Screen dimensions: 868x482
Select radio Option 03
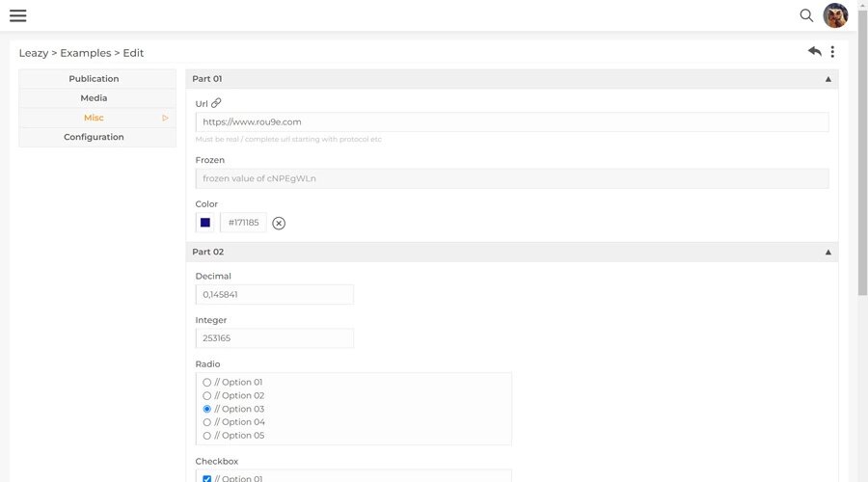(207, 409)
